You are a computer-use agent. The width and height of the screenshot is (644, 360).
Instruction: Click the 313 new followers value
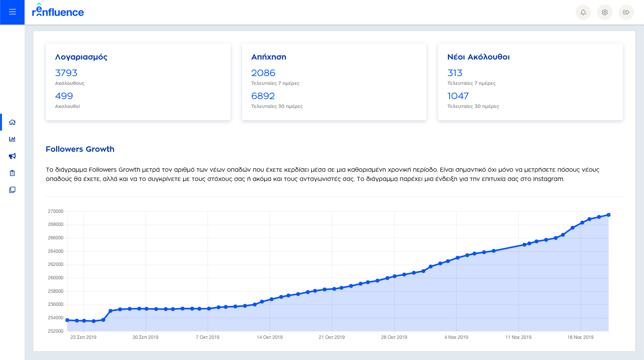[455, 73]
